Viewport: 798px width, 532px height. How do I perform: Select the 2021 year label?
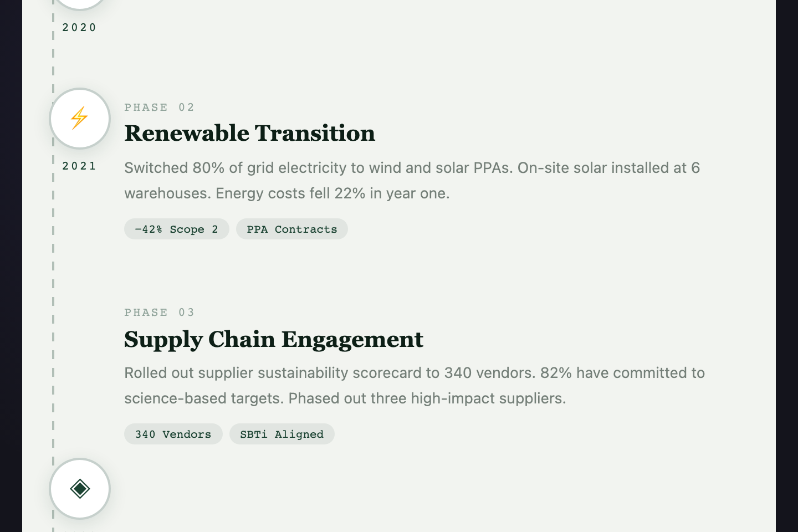(79, 166)
